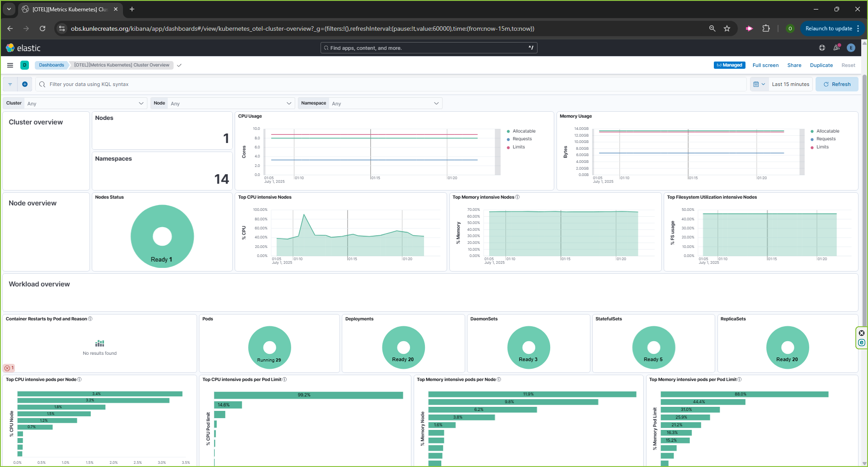Toggle Allocatable series in Memory Usage legend

pyautogui.click(x=827, y=131)
